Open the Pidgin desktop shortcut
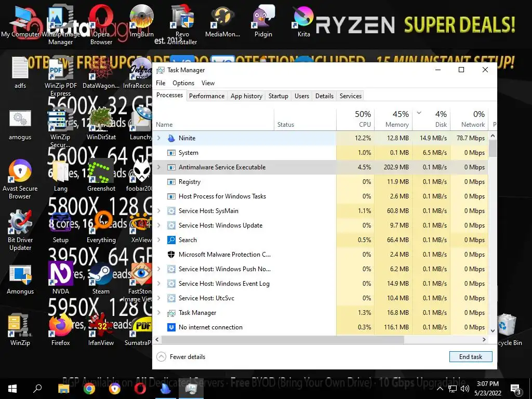This screenshot has height=399, width=532. pyautogui.click(x=263, y=22)
